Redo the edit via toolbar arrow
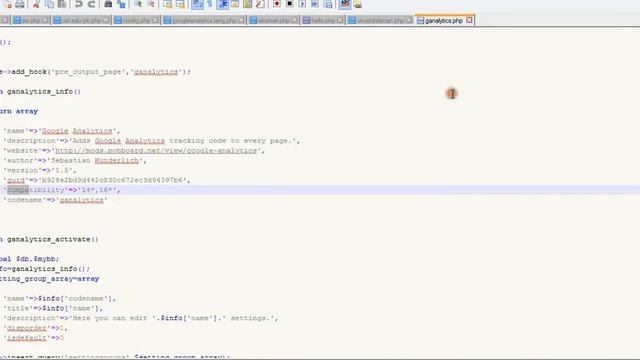Image resolution: width=640 pixels, height=360 pixels. pyautogui.click(x=91, y=4)
